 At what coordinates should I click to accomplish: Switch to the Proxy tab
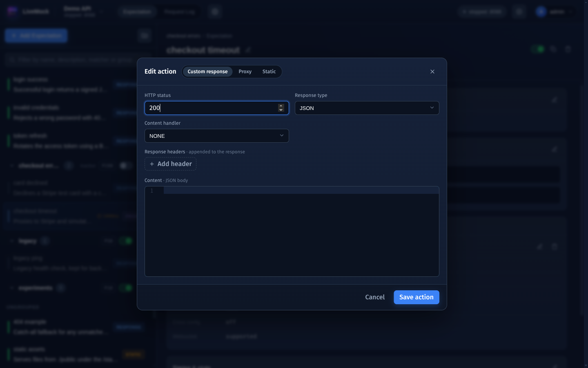pos(245,72)
